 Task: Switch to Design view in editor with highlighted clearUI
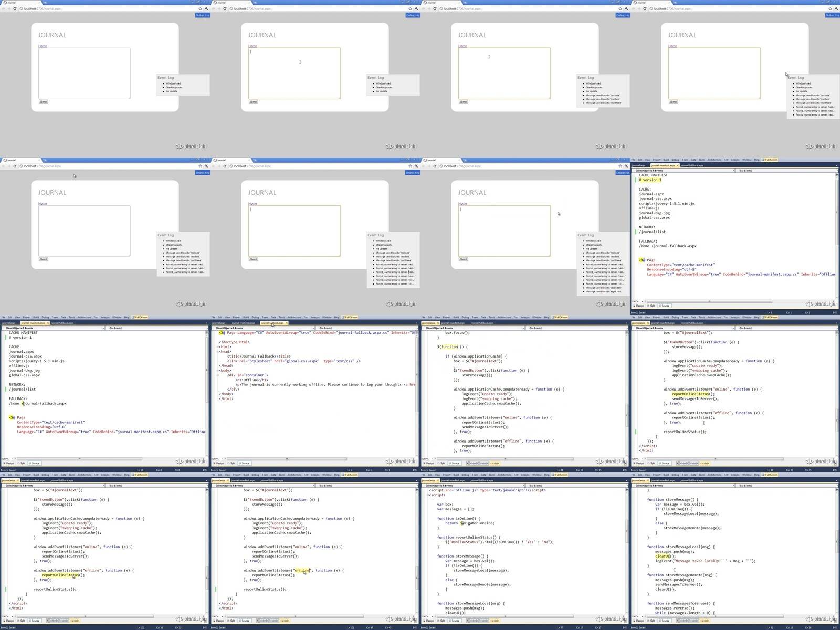click(638, 621)
